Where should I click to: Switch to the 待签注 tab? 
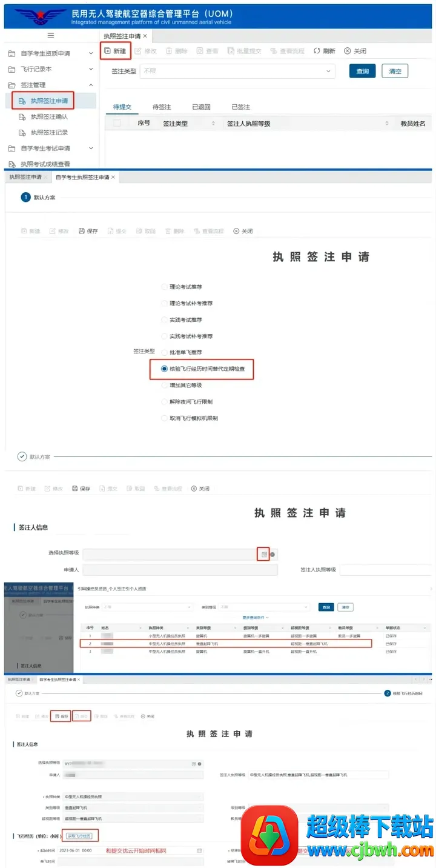(162, 107)
